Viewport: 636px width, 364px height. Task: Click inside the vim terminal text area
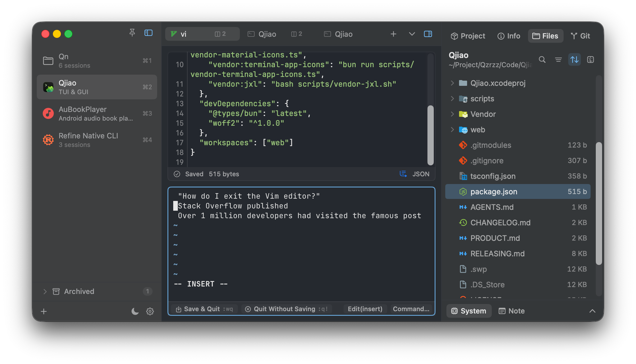click(x=301, y=244)
